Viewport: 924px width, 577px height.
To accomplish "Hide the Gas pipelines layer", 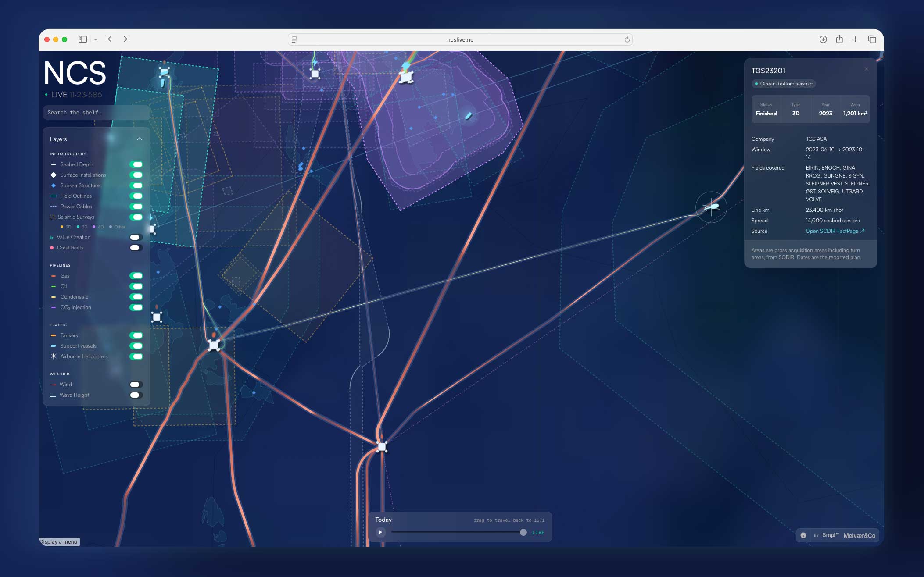I will [136, 276].
